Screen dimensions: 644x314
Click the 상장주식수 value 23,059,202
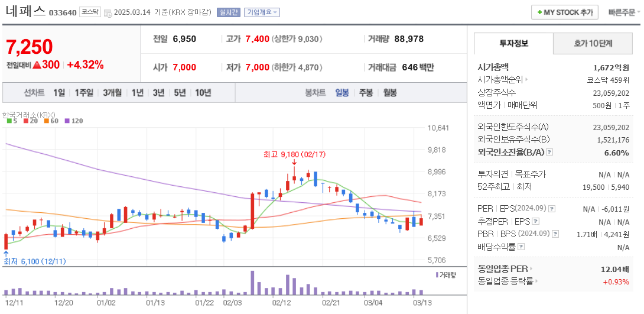click(611, 93)
